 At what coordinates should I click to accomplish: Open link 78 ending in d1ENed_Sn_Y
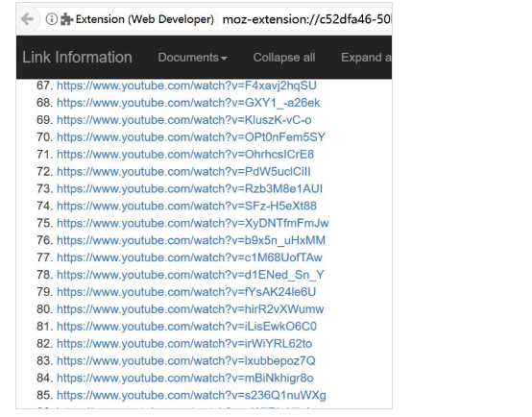[x=190, y=275]
